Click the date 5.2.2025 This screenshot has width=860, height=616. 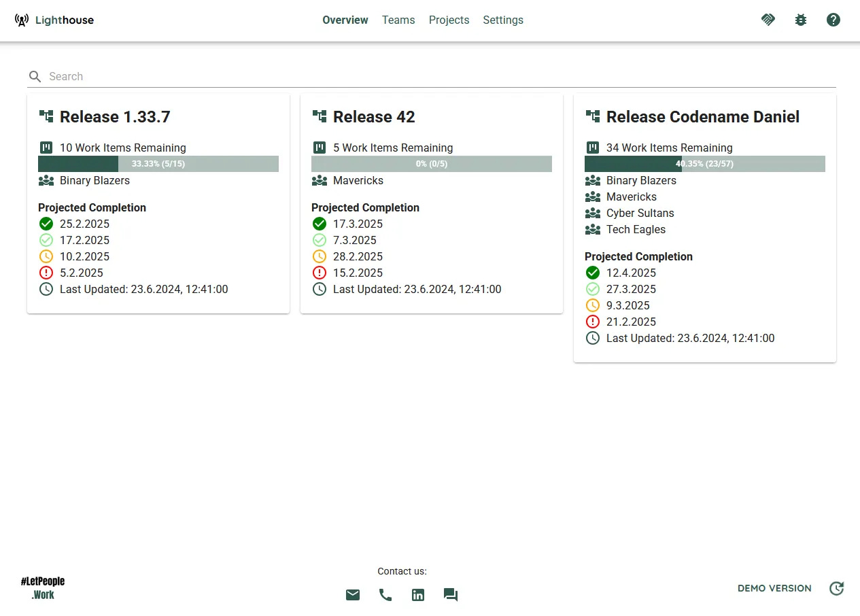pos(82,273)
